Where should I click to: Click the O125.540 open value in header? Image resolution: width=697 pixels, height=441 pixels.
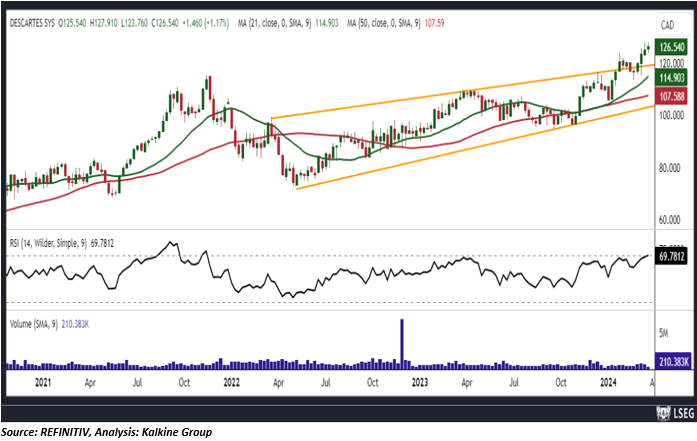73,23
